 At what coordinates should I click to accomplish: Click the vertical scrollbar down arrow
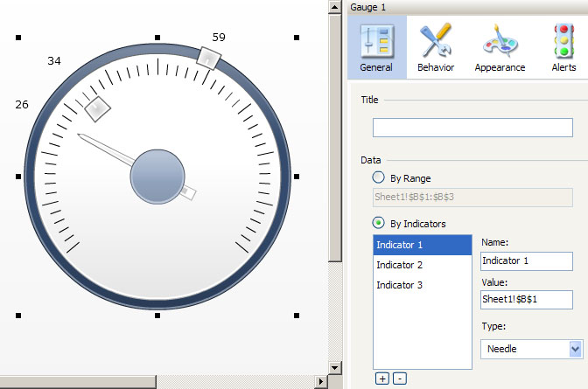(x=334, y=367)
